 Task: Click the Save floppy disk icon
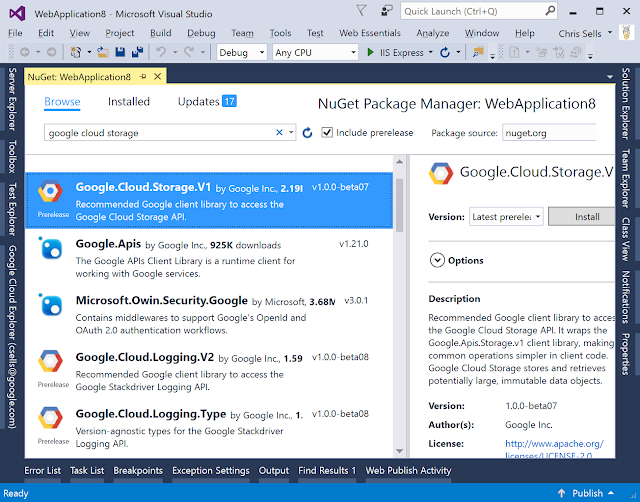coord(120,52)
